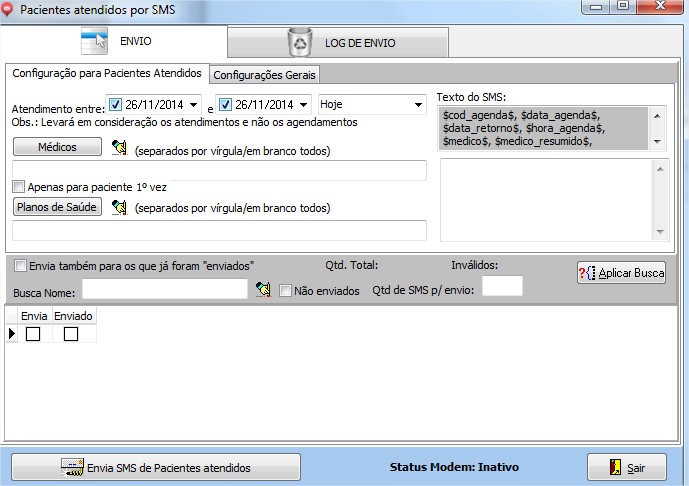This screenshot has width=689, height=486.
Task: Switch to the LOG DE ENVIO tab
Action: (x=339, y=43)
